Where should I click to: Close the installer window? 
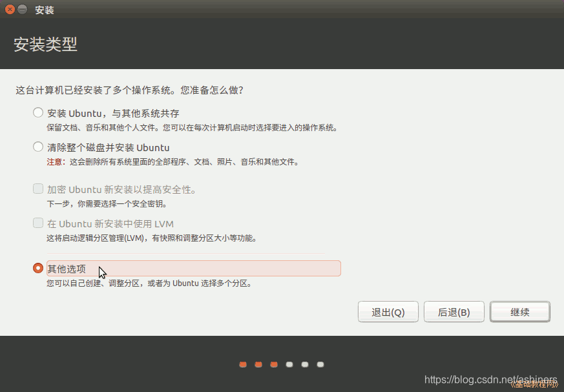click(x=10, y=9)
